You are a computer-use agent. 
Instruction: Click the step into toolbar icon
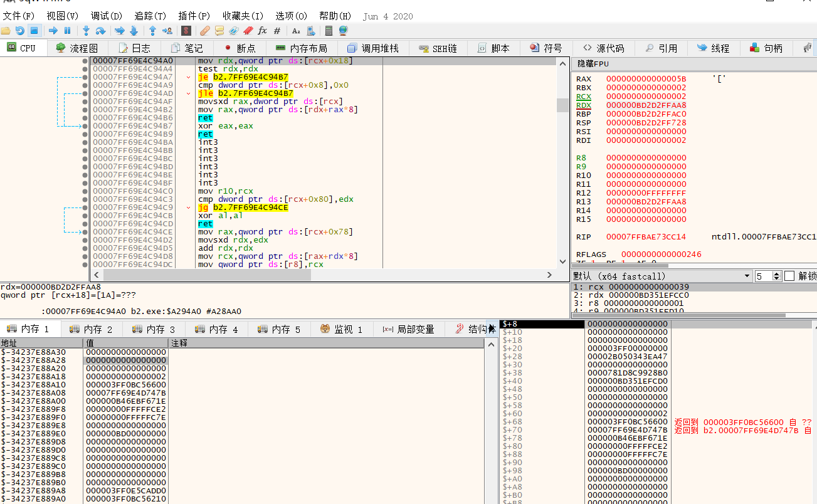pos(86,31)
